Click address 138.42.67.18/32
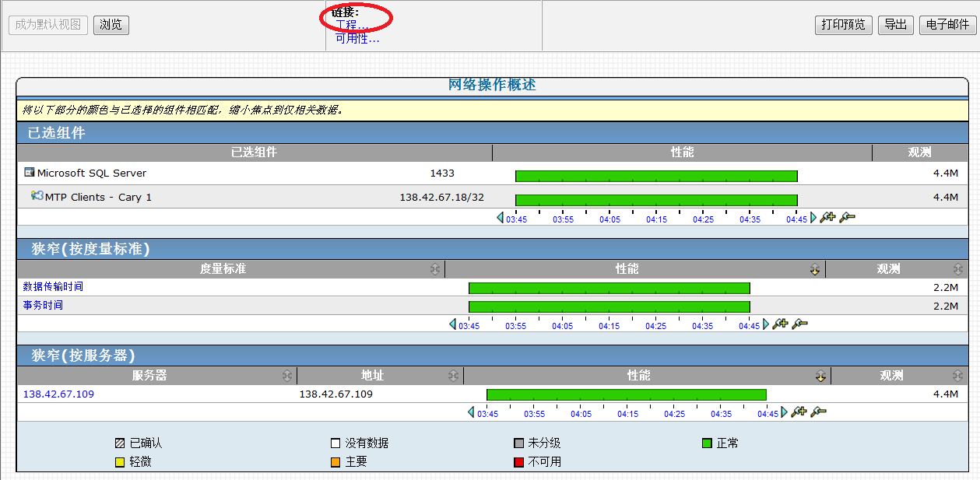Viewport: 980px width, 480px height. [x=441, y=197]
